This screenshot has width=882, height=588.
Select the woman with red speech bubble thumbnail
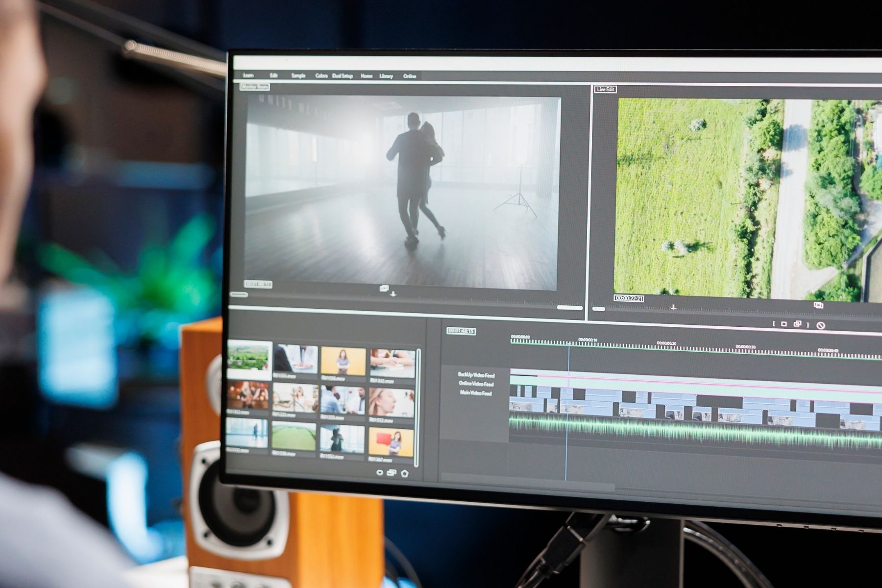coord(391,441)
